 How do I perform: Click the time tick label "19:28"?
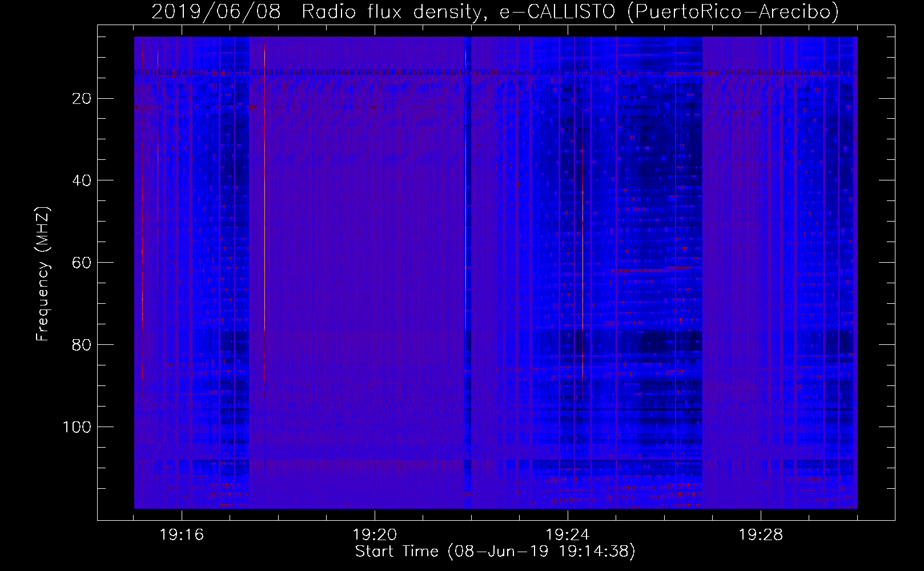tap(761, 535)
